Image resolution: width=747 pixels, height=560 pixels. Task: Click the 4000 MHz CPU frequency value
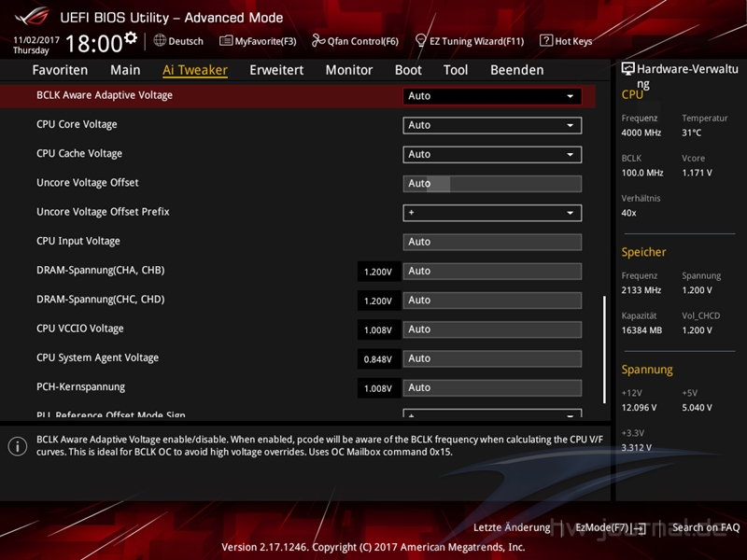tap(641, 133)
